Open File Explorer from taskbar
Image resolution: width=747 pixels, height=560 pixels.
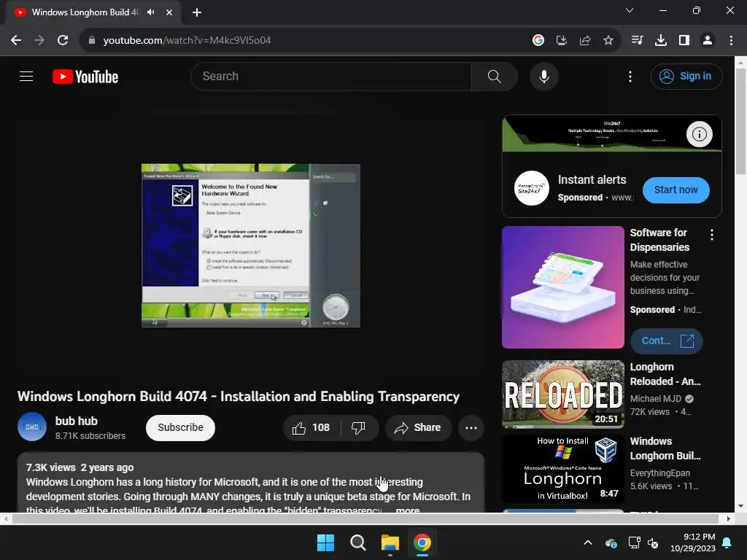(x=390, y=542)
